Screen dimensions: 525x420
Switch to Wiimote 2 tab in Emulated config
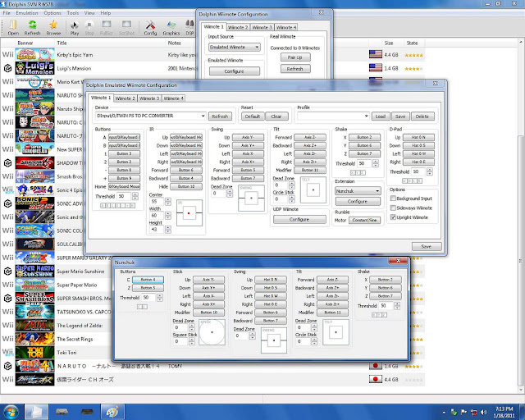pyautogui.click(x=125, y=98)
